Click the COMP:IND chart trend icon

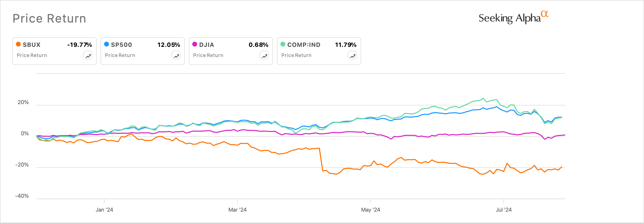pos(352,56)
